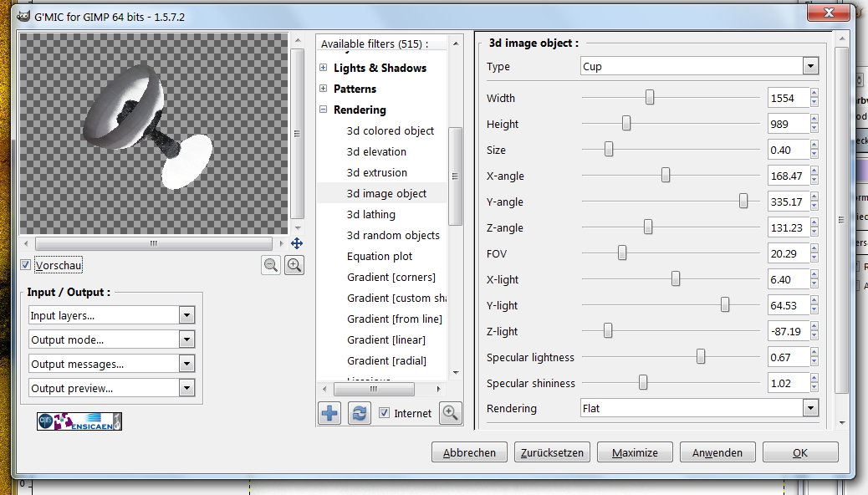Click the OK button
The image size is (868, 495).
point(800,452)
